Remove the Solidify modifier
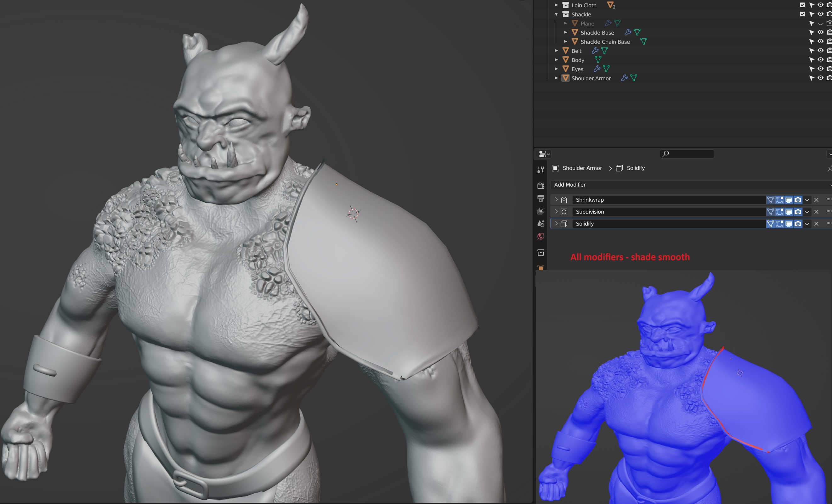Image resolution: width=832 pixels, height=504 pixels. tap(816, 224)
